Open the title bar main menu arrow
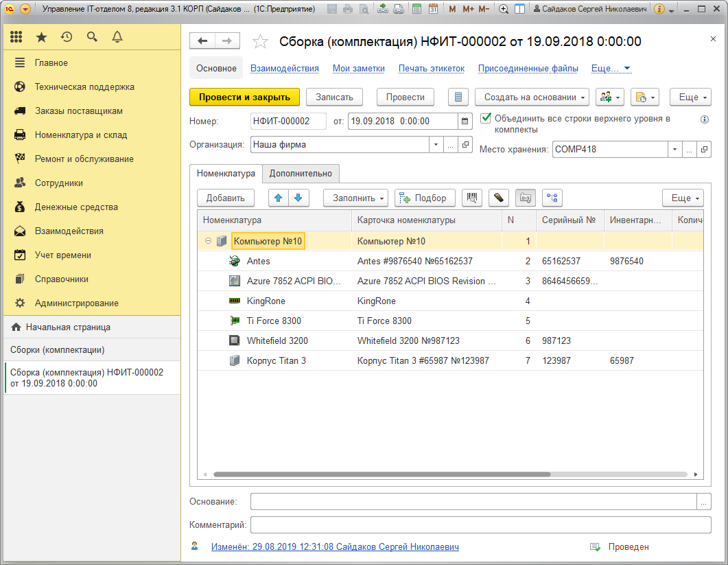Screen dimensions: 728x565 click(x=25, y=9)
